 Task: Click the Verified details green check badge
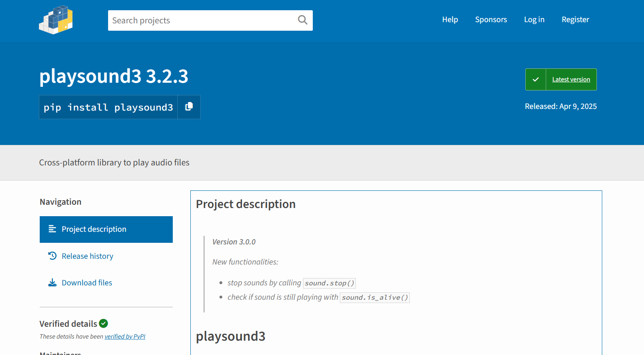pos(104,323)
